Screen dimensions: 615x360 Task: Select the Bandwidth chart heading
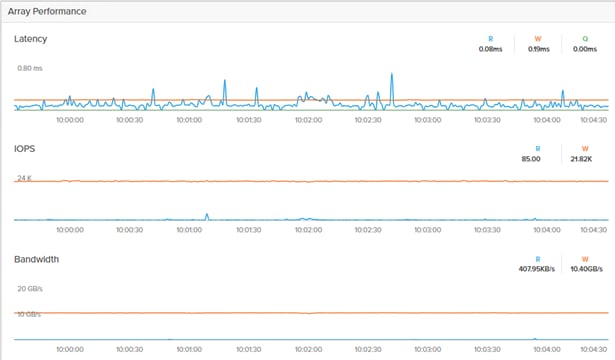(x=36, y=259)
